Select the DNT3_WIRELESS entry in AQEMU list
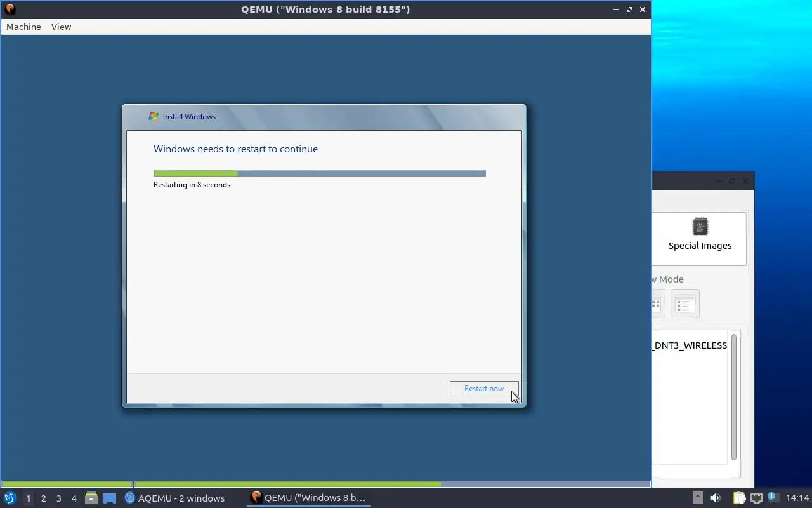The width and height of the screenshot is (812, 508). 690,345
